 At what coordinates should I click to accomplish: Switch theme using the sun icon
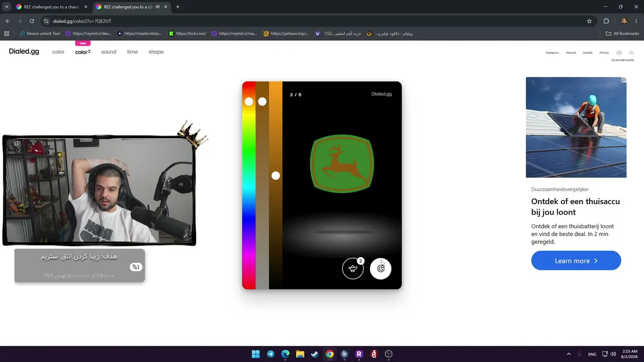[x=631, y=53]
